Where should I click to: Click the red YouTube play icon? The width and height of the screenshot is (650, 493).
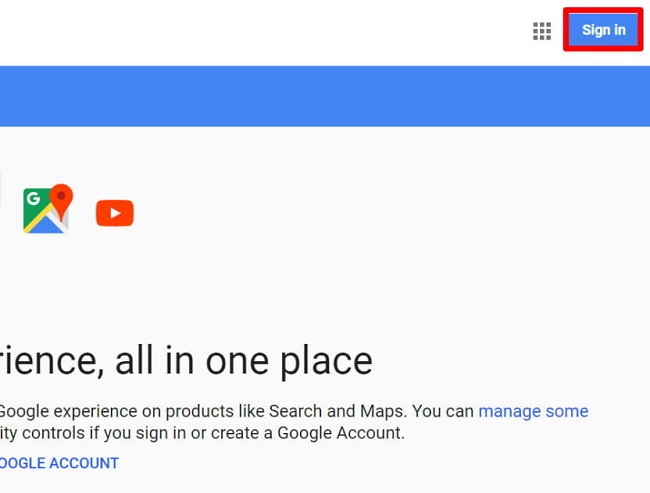115,213
